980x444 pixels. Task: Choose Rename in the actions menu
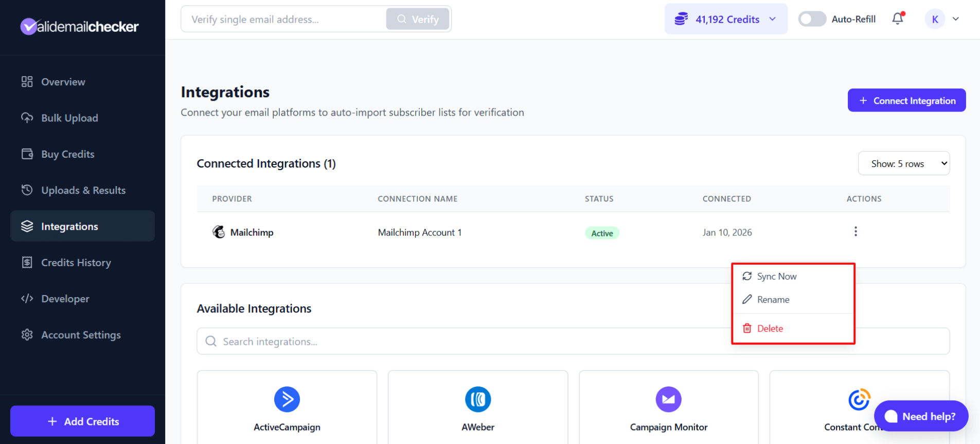click(793, 299)
